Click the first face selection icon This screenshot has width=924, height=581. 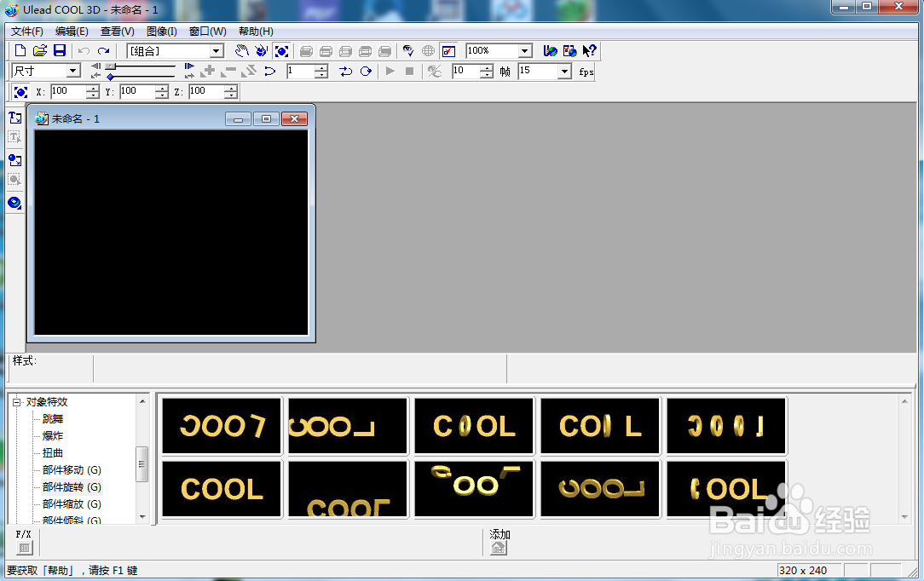pyautogui.click(x=306, y=51)
